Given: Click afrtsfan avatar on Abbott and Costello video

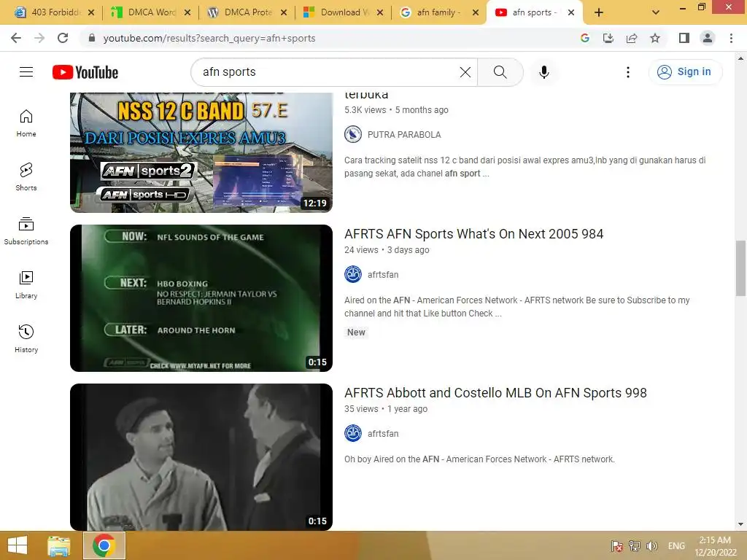Looking at the screenshot, I should tap(353, 433).
